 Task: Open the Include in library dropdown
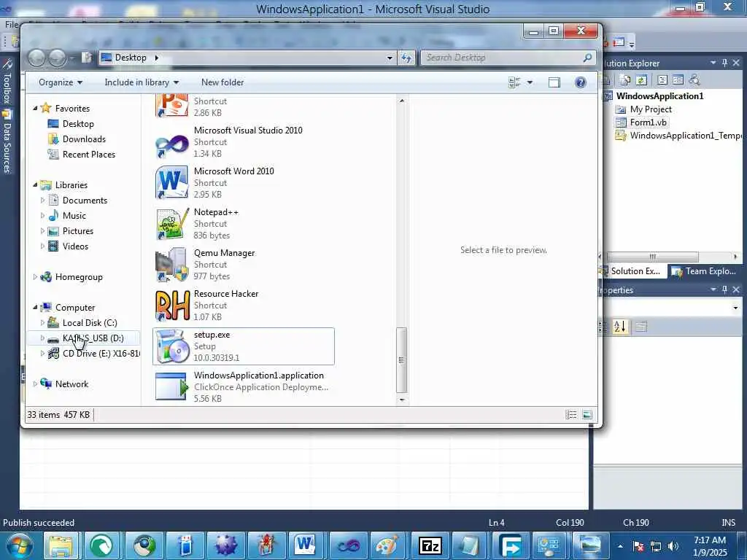pos(142,82)
